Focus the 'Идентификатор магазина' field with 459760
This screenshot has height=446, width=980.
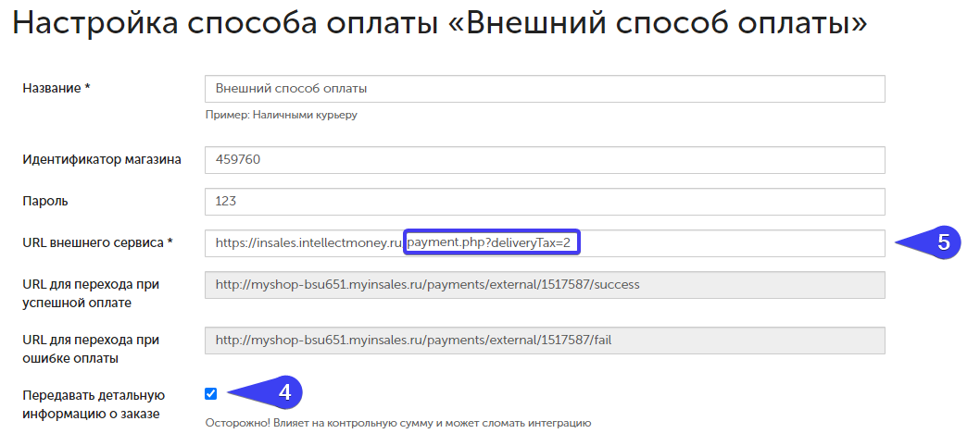click(x=545, y=159)
